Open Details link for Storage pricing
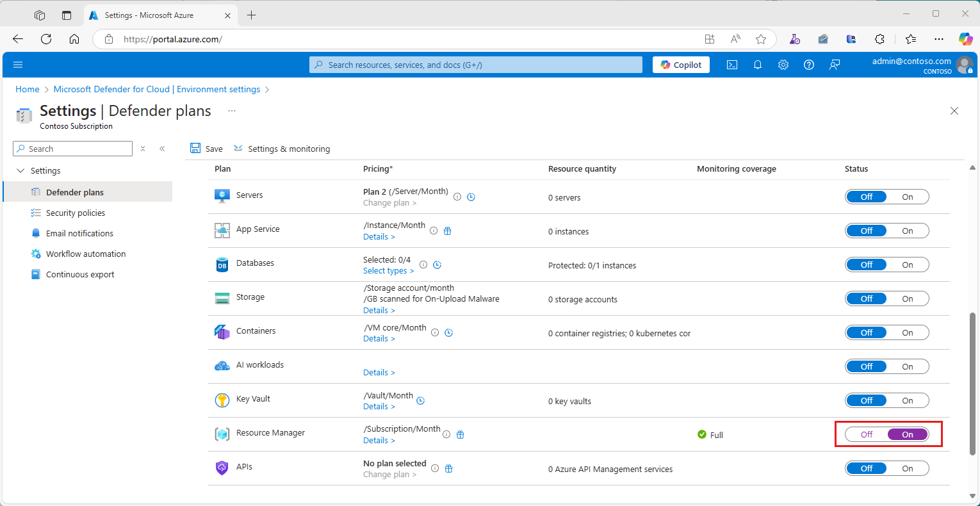 tap(379, 311)
